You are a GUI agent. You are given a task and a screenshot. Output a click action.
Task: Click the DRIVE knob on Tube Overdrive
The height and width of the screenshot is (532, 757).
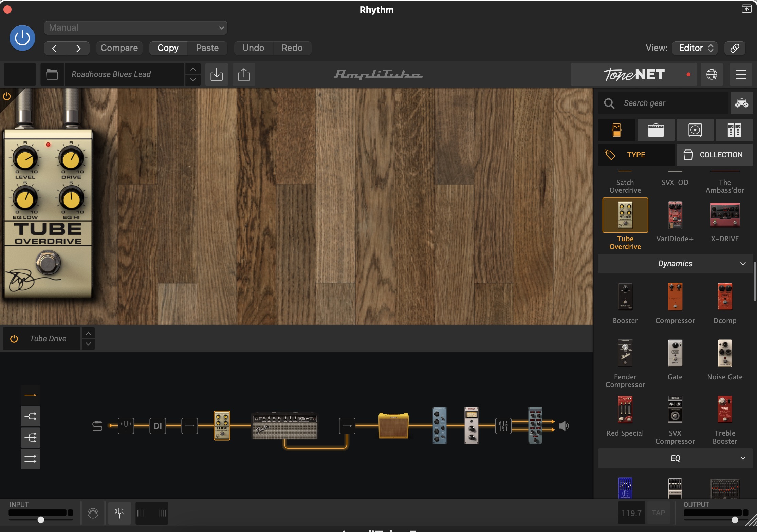(71, 159)
